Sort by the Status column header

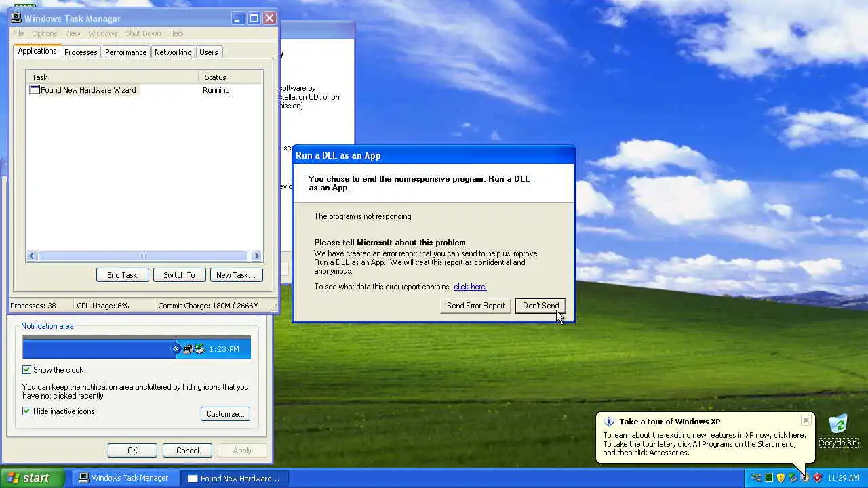pyautogui.click(x=231, y=77)
